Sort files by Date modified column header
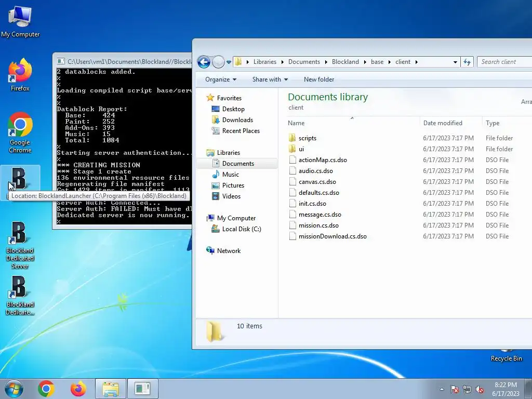The height and width of the screenshot is (399, 532). coord(451,123)
